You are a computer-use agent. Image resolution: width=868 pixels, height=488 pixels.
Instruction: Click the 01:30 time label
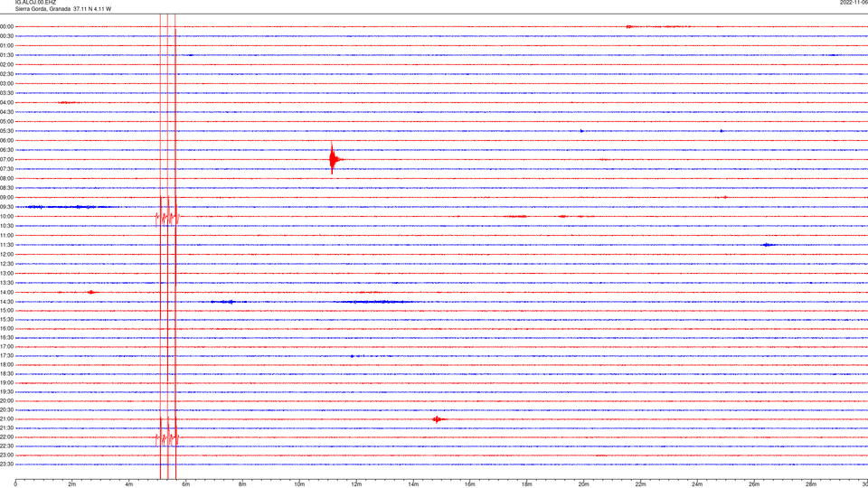coord(7,55)
